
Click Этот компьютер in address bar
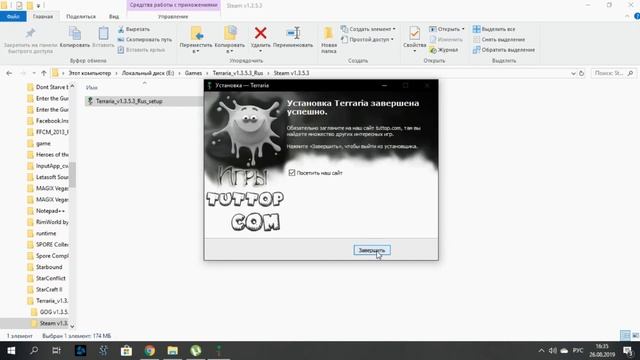click(89, 73)
